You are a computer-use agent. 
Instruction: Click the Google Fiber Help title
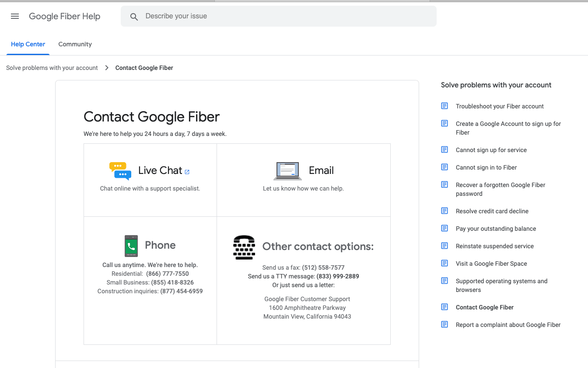[65, 16]
